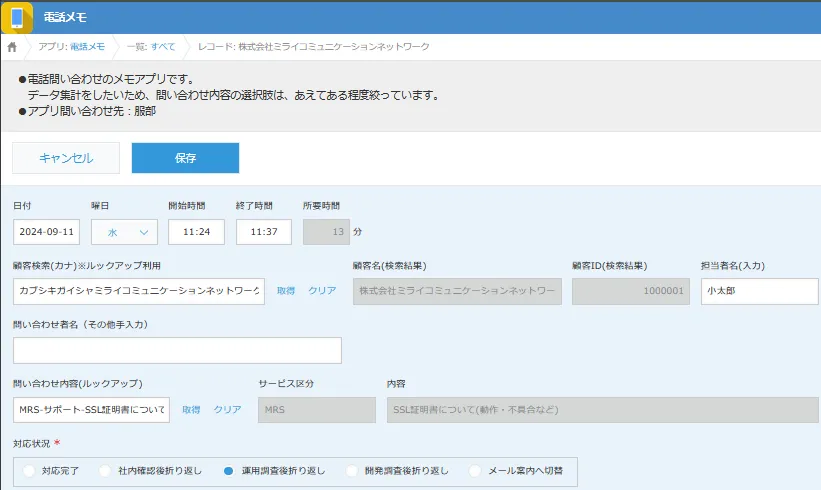This screenshot has height=490, width=821.
Task: Open the すべて list view link
Action: click(163, 47)
